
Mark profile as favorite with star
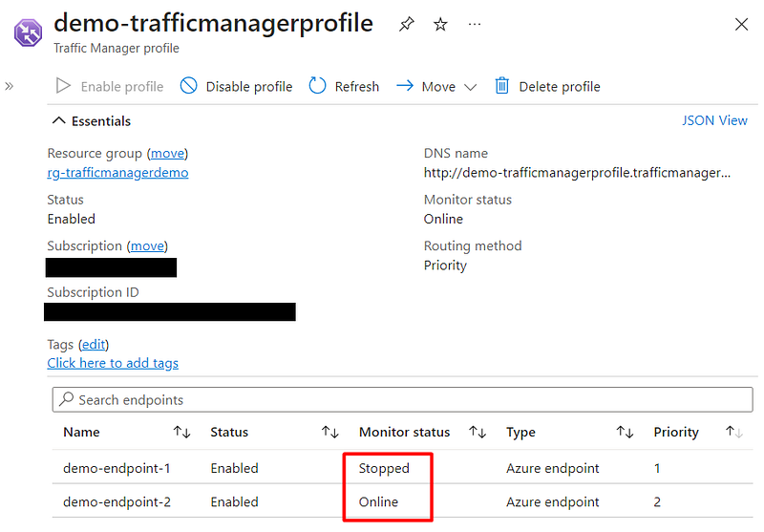coord(440,24)
